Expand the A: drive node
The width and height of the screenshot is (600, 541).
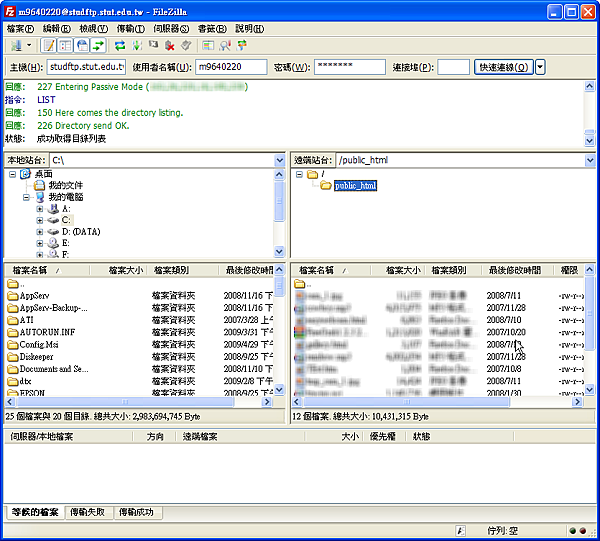[39, 209]
